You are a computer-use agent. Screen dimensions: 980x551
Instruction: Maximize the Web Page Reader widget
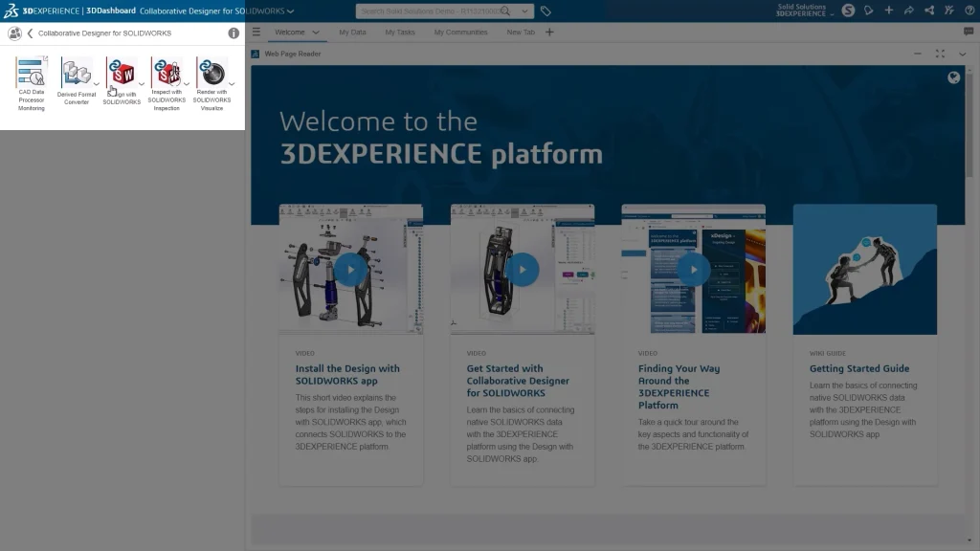[x=940, y=54]
